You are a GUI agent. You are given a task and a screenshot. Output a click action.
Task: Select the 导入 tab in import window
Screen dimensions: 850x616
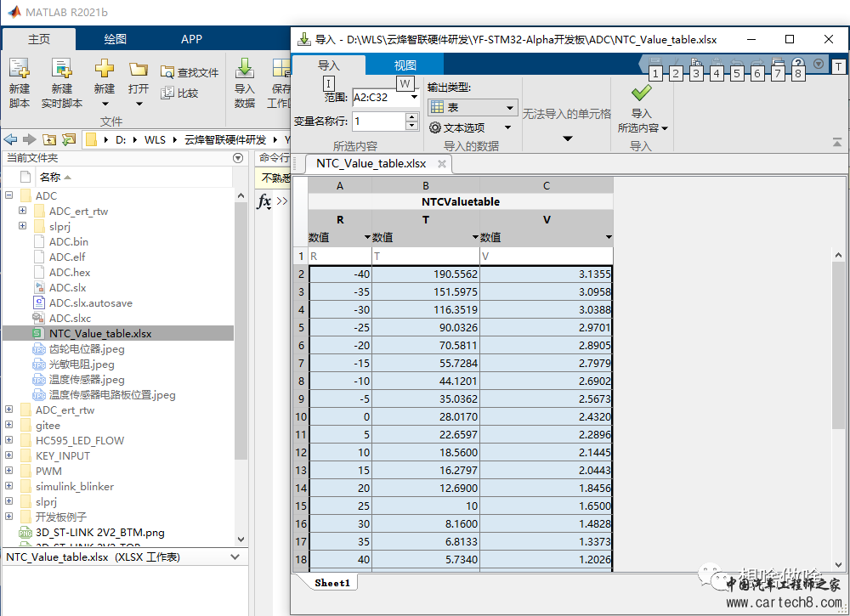pos(328,65)
